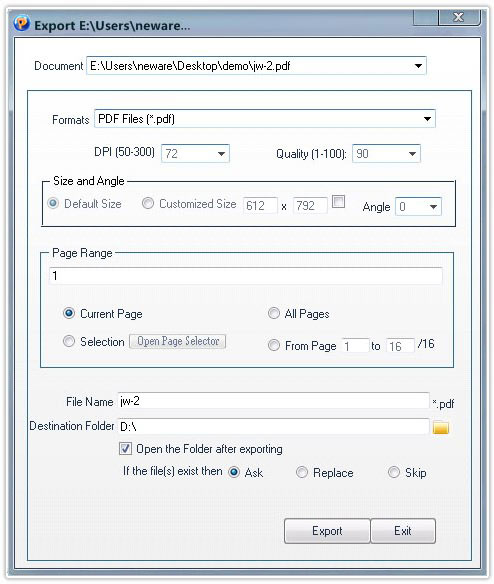Browse destination folder with yellow folder icon
Image resolution: width=494 pixels, height=584 pixels.
(441, 427)
